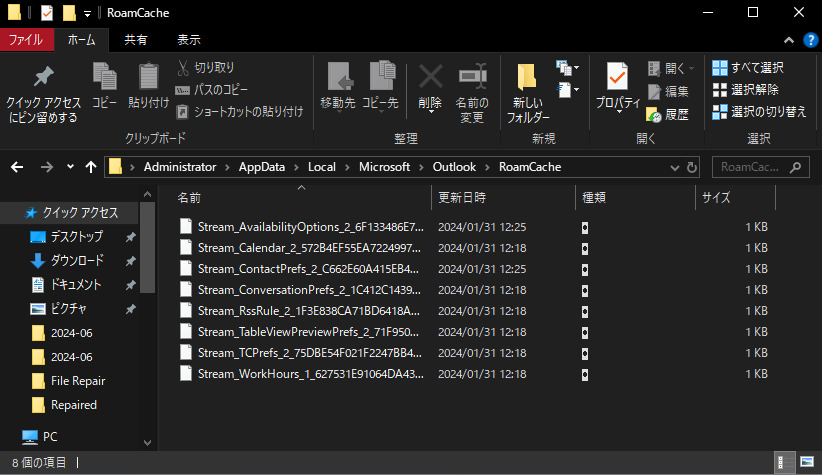Screen dimensions: 822x475
Task: Switch to Large icons view in status bar
Action: pyautogui.click(x=807, y=462)
